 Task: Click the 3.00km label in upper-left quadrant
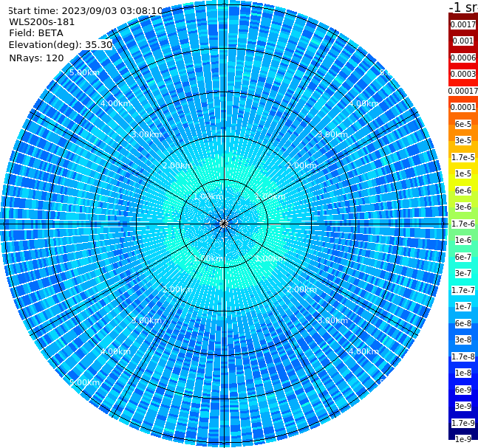146,134
